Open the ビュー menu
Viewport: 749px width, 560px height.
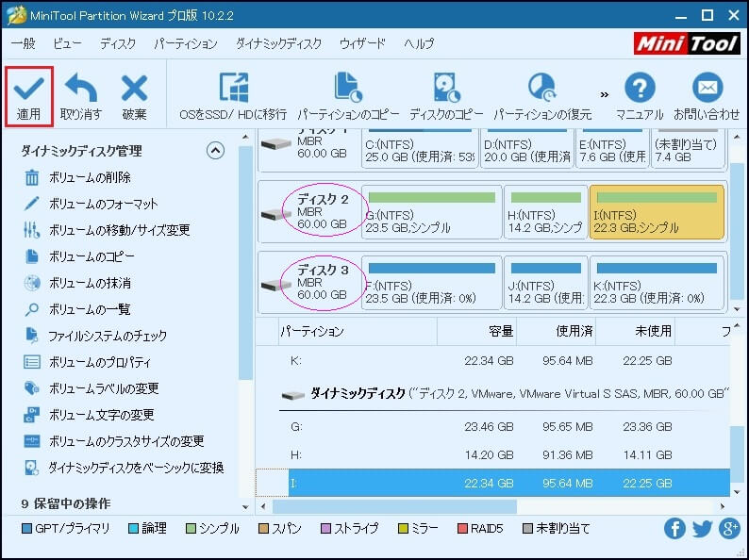[67, 43]
